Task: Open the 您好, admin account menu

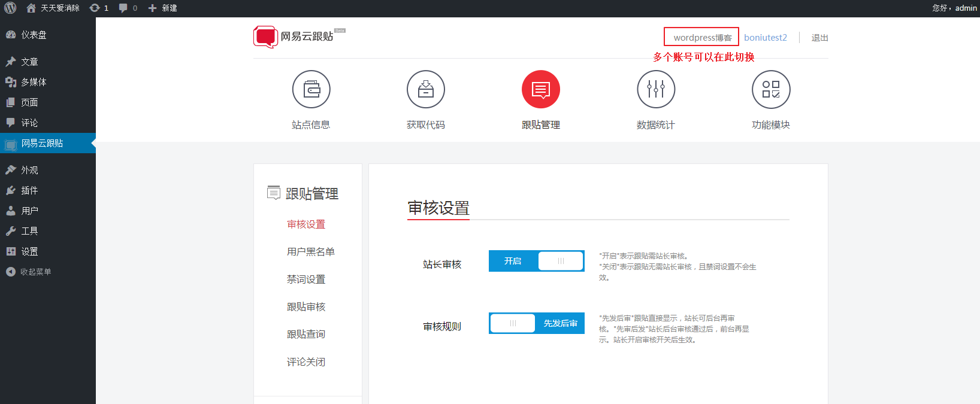Action: [955, 8]
